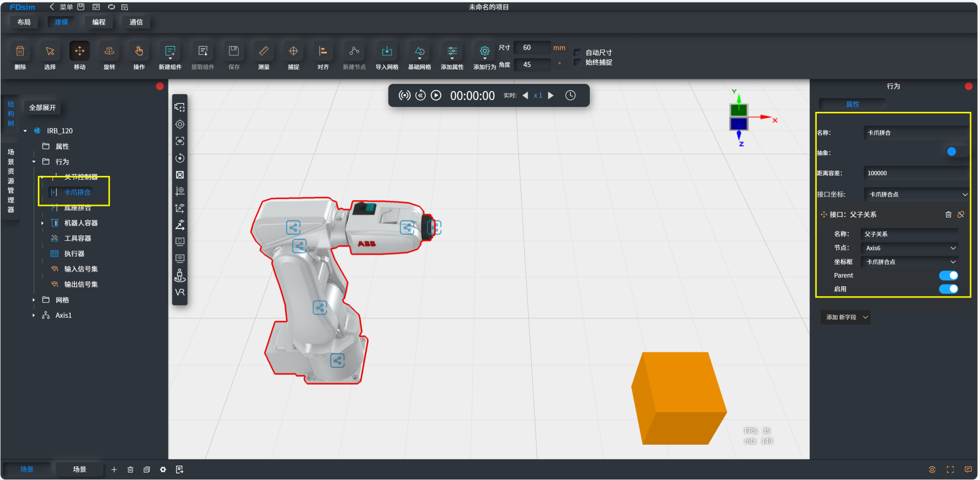
Task: Click the VR mode icon in viewport toolbar
Action: pos(180,292)
